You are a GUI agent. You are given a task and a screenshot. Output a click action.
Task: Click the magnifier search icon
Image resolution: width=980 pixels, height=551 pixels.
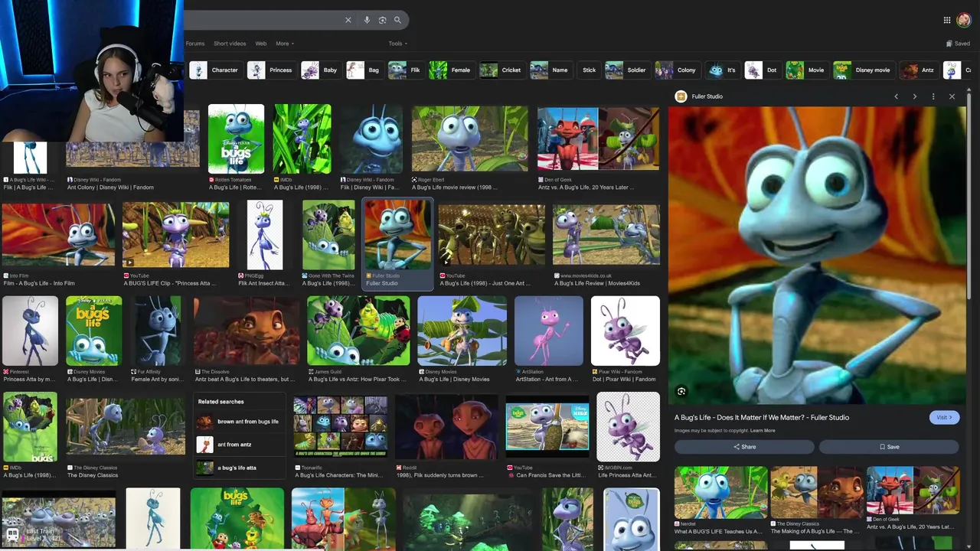(397, 20)
